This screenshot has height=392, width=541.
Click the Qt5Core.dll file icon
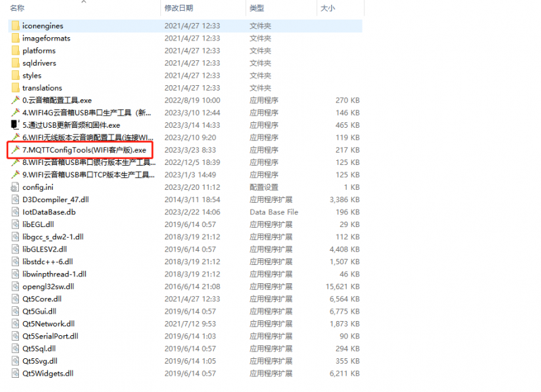click(x=16, y=299)
